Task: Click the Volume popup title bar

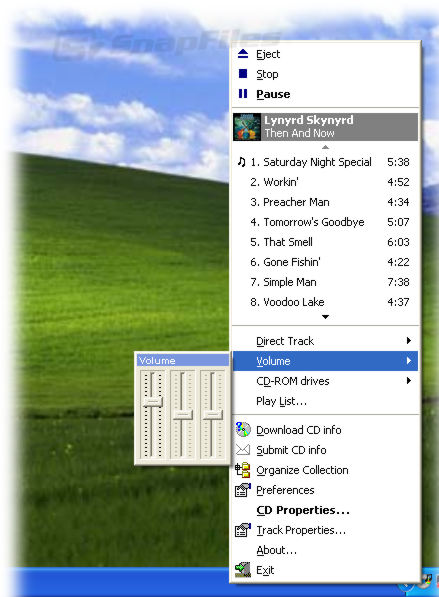Action: coord(183,360)
